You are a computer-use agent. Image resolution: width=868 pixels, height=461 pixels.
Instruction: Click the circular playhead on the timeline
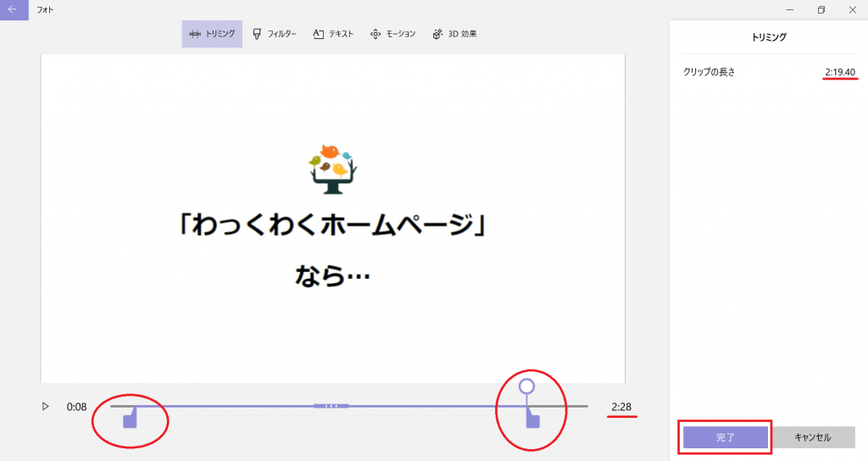click(x=526, y=386)
